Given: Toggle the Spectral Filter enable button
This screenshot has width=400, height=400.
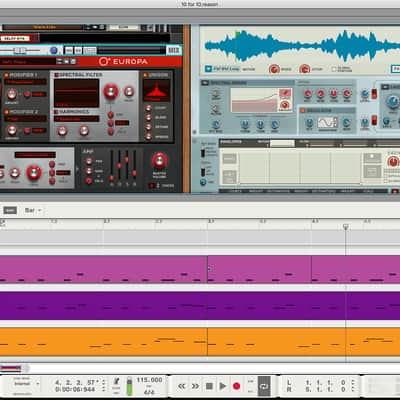Looking at the screenshot, I should 56,75.
